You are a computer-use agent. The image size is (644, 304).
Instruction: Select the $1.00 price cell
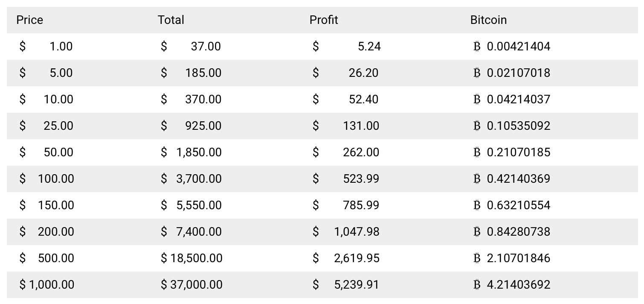tap(46, 46)
